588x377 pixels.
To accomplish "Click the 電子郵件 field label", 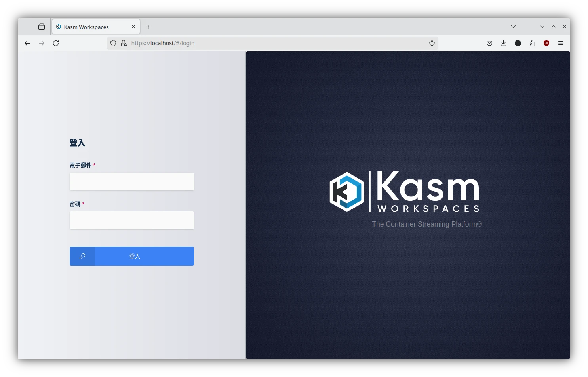I will 80,165.
